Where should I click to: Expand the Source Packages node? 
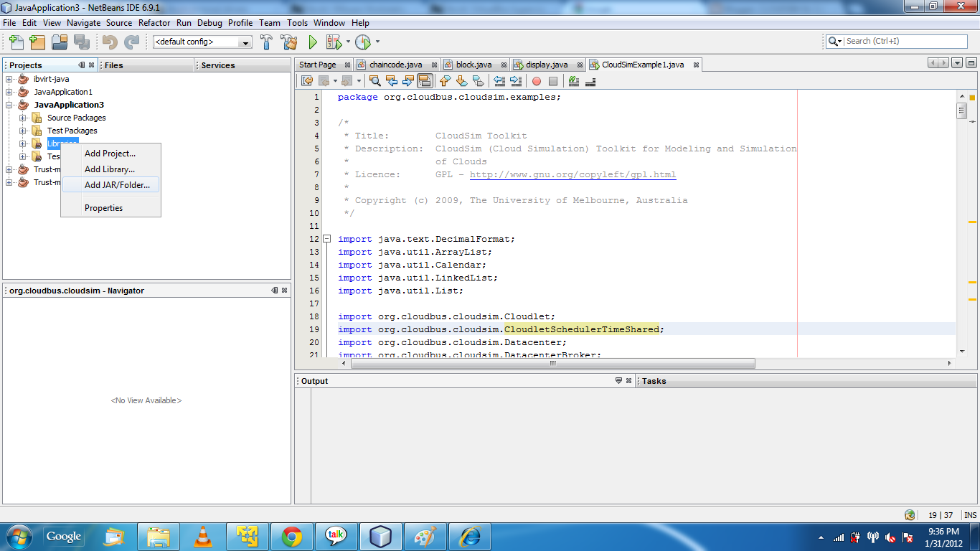tap(23, 117)
